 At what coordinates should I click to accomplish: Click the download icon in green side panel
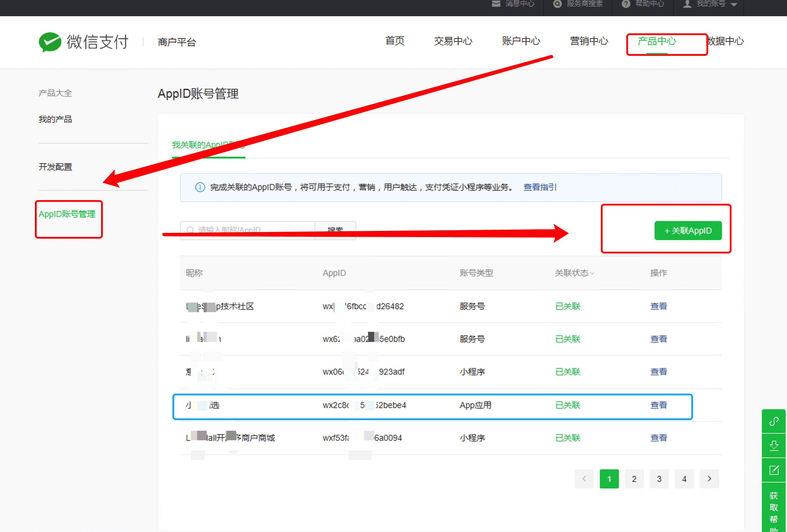[x=774, y=446]
